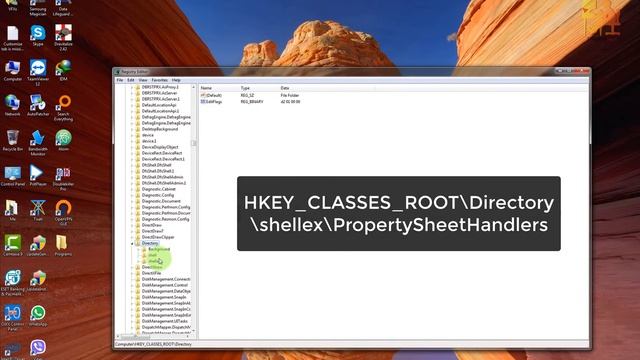This screenshot has height=360, width=640.
Task: Click the tree pane vertical scrollbar thumb
Action: click(194, 143)
